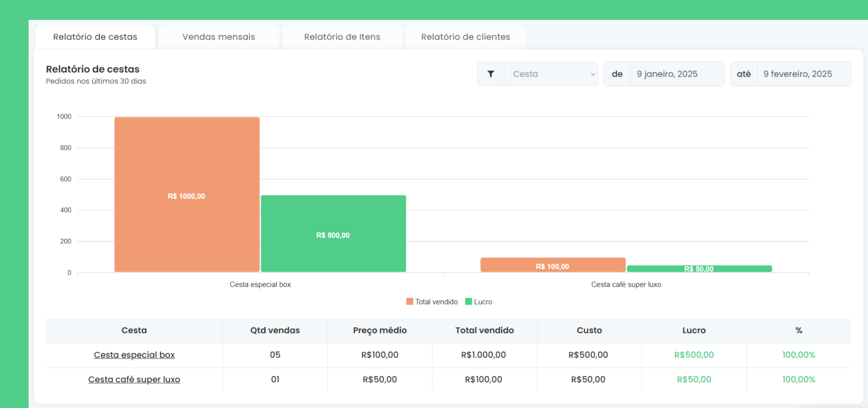Click the Total vendido column header
868x408 pixels.
[x=484, y=330]
